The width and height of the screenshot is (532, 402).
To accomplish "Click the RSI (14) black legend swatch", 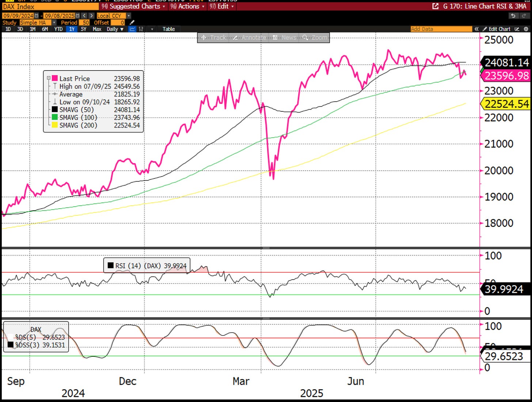I will pos(111,266).
